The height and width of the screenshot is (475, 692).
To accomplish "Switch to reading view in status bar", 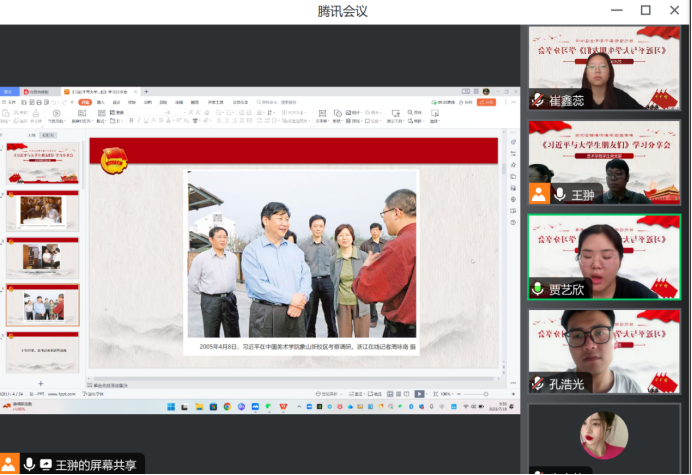I will (406, 394).
